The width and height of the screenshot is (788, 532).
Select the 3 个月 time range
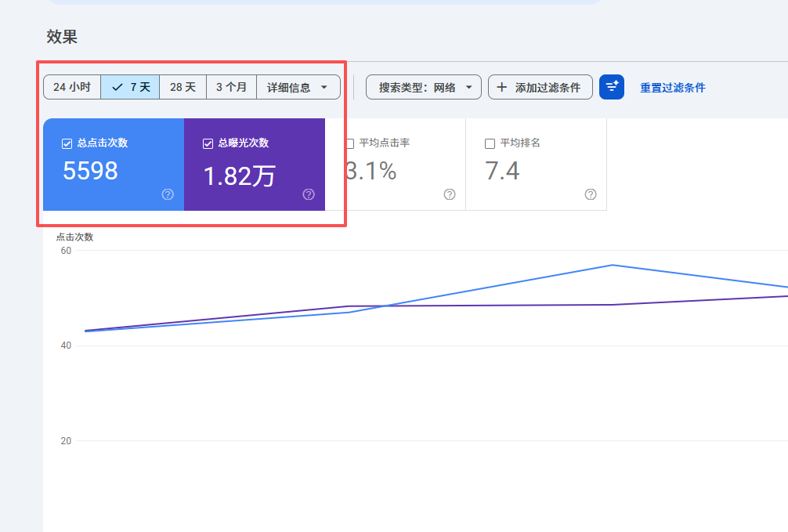coord(231,86)
